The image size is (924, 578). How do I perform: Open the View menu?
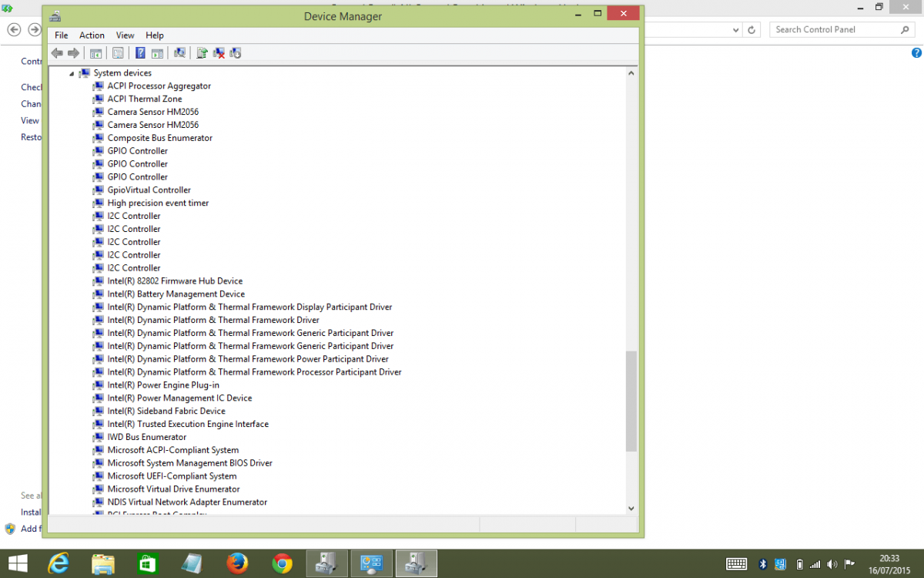(126, 35)
